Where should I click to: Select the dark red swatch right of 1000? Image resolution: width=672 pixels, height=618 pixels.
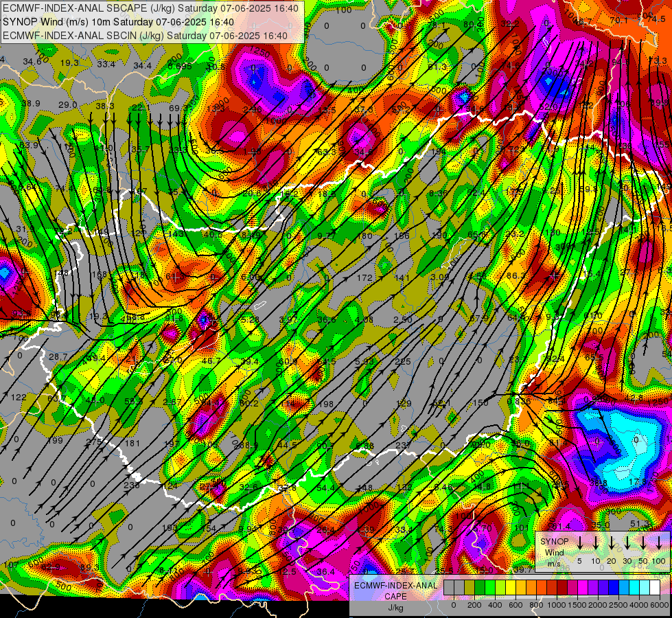562,588
